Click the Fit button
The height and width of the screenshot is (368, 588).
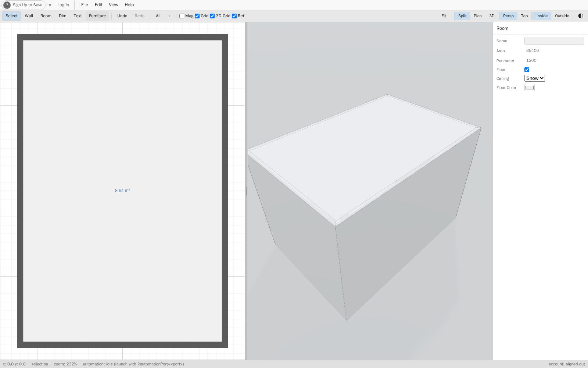pyautogui.click(x=444, y=16)
